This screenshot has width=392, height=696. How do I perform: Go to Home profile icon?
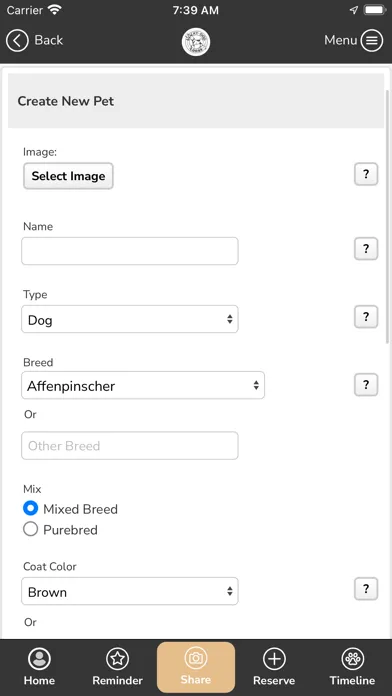pyautogui.click(x=39, y=659)
